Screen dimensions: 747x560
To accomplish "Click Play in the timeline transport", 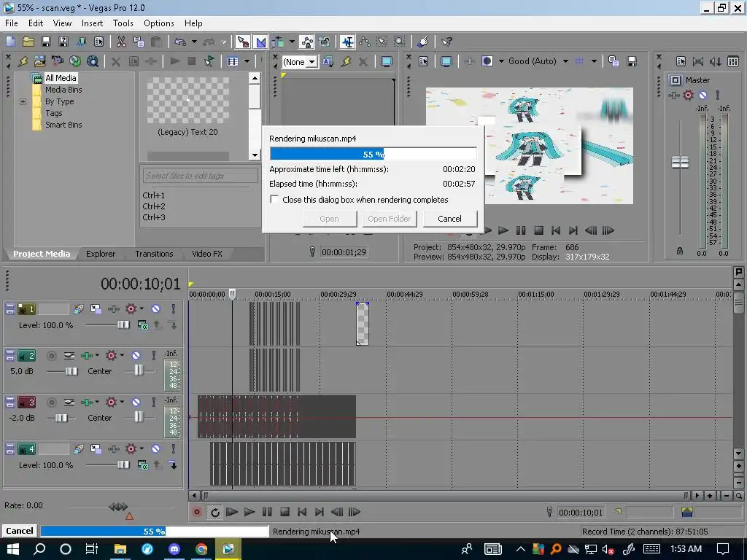I will [249, 513].
